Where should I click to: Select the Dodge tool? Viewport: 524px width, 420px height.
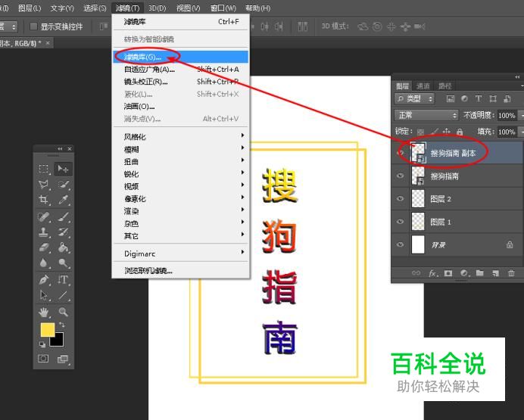coord(63,263)
